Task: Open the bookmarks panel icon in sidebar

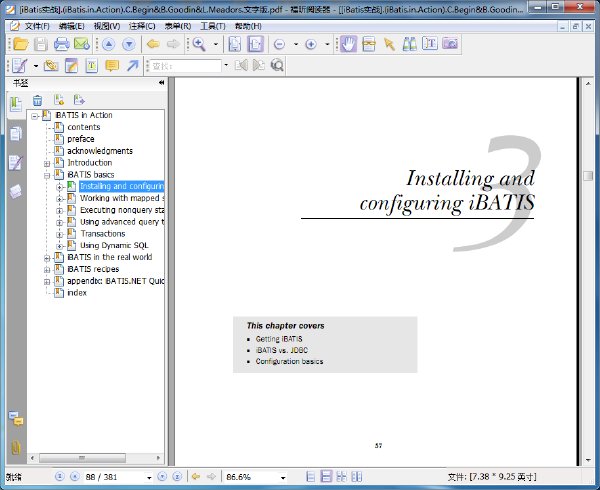Action: coord(16,104)
